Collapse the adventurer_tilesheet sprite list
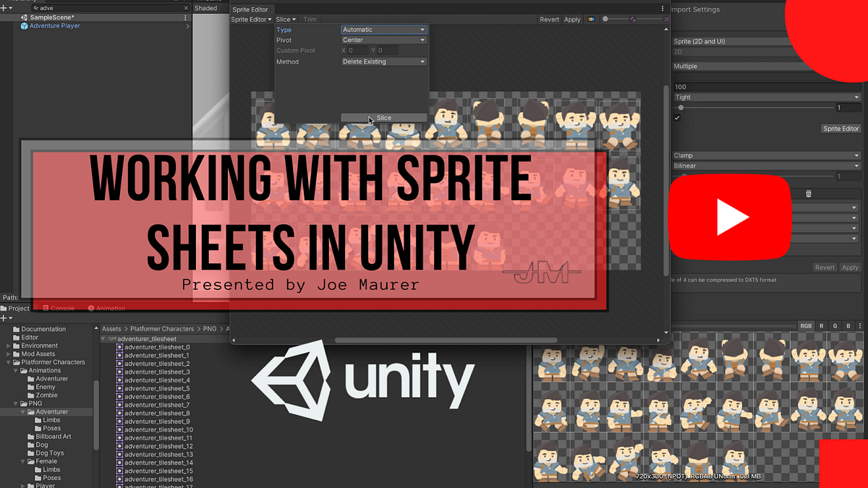 (x=103, y=338)
